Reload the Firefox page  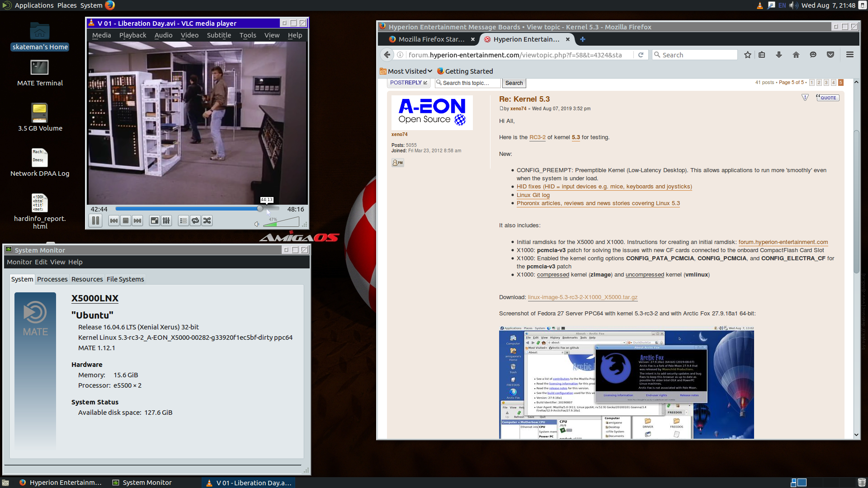pyautogui.click(x=641, y=55)
